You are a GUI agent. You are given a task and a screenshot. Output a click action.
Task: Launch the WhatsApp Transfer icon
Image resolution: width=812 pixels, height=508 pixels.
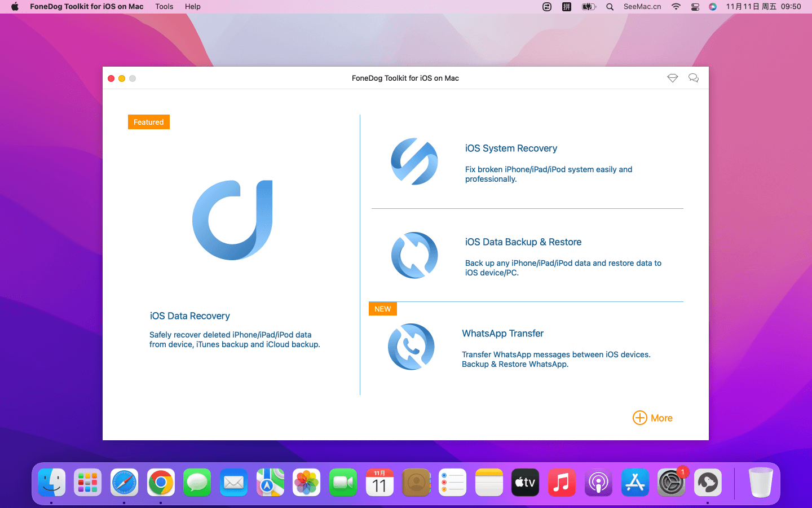[x=411, y=347]
